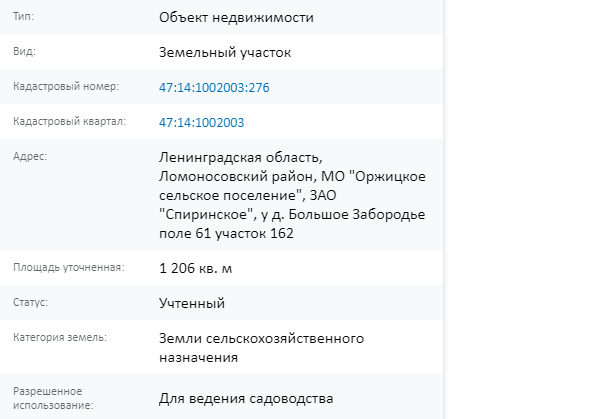Click the 'Тип:' label
The height and width of the screenshot is (419, 615).
23,16
